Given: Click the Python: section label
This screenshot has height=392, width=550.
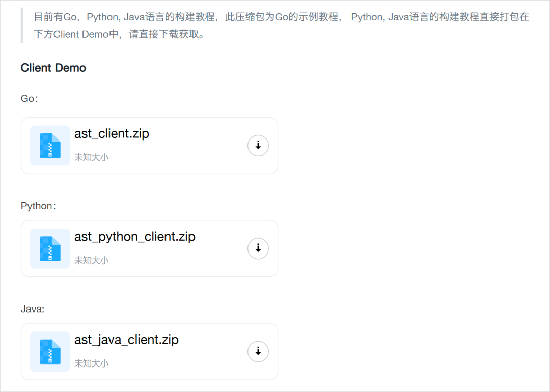Looking at the screenshot, I should point(38,206).
